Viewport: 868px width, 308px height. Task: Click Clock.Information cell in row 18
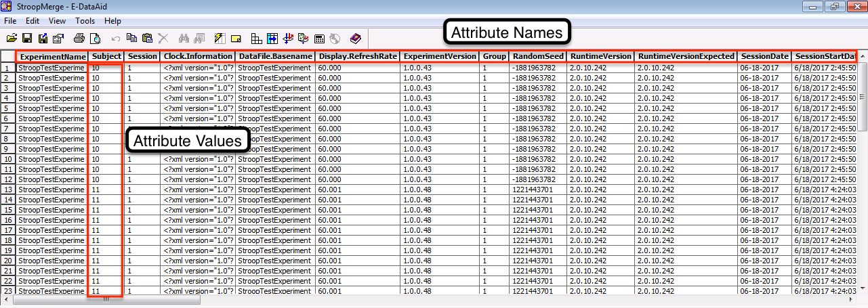coord(198,240)
